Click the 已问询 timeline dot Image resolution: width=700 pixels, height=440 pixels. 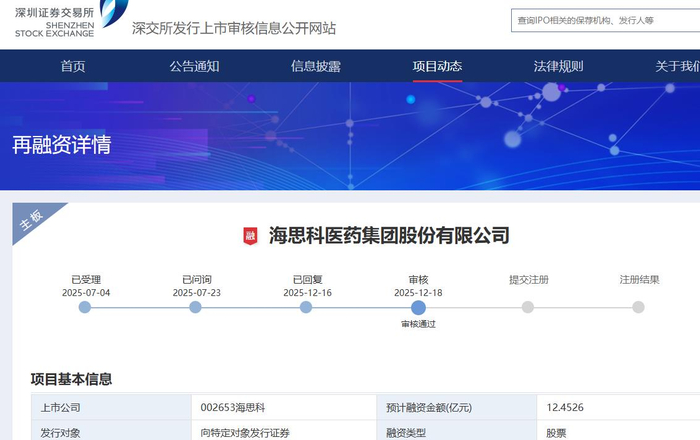196,307
